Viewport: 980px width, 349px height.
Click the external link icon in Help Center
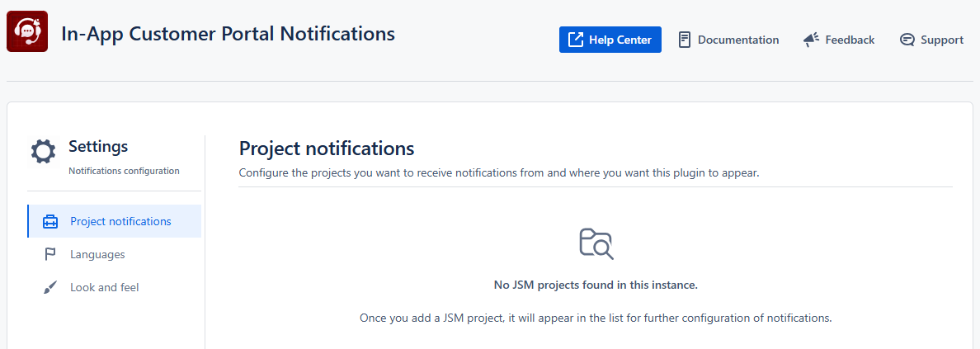click(x=575, y=40)
